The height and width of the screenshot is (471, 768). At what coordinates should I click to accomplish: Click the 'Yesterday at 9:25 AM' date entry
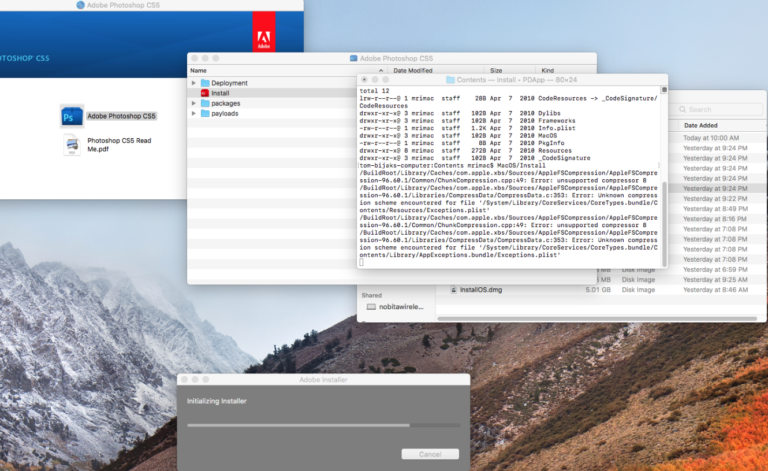pos(715,280)
